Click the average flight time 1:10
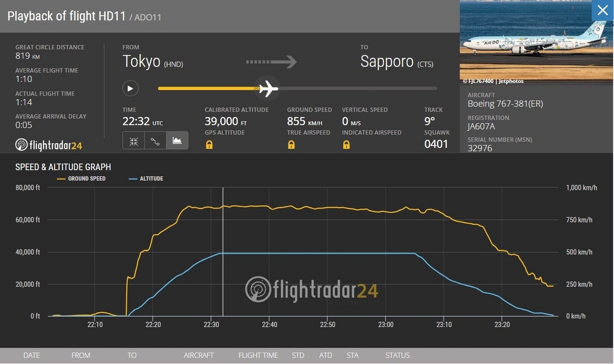 (24, 79)
